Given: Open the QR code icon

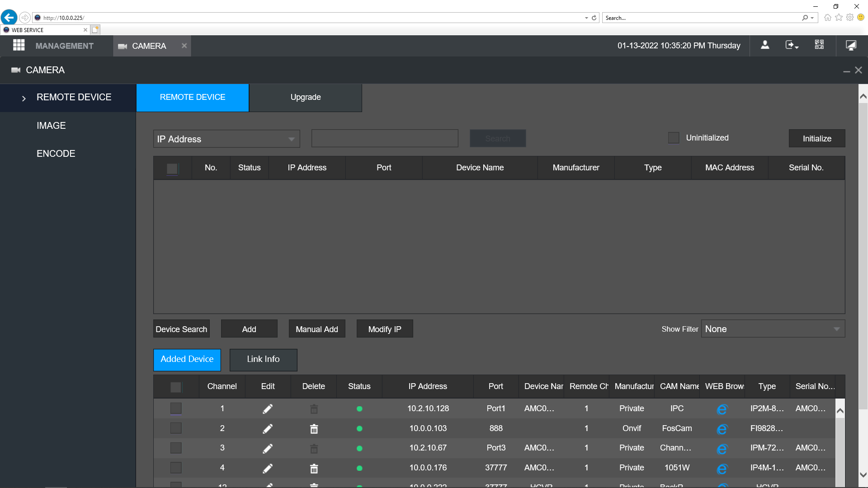Looking at the screenshot, I should tap(819, 45).
